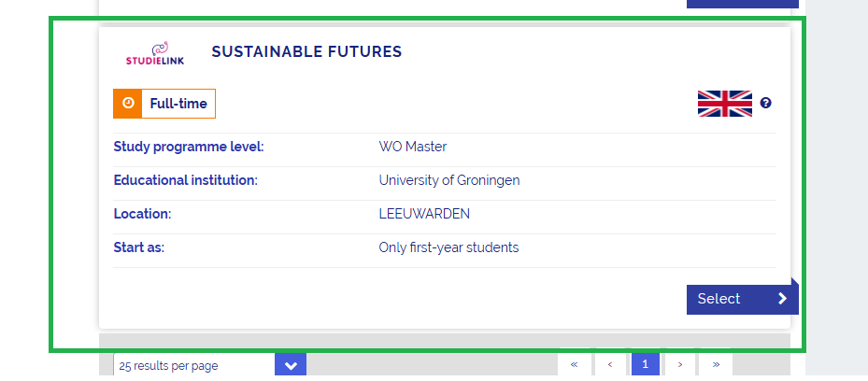868x381 pixels.
Task: Click the chevron arrow on the Select button
Action: [x=782, y=299]
